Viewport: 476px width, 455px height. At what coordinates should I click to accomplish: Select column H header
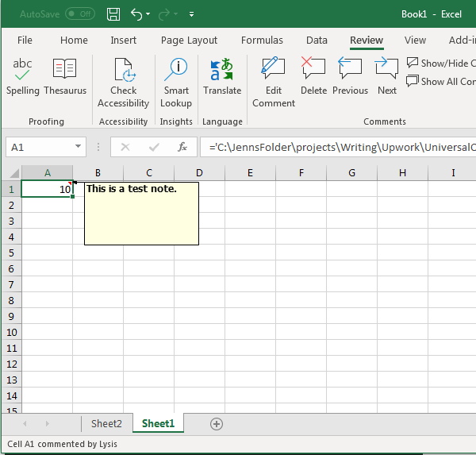[x=402, y=173]
